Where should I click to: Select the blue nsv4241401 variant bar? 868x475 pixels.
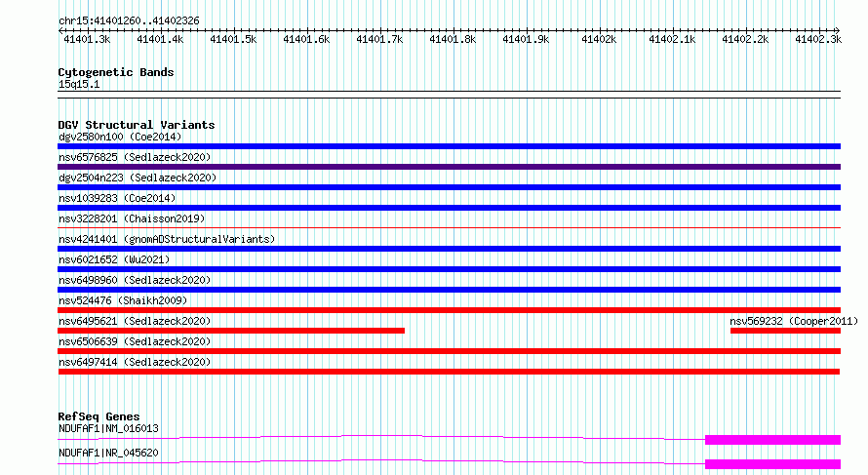coord(449,249)
